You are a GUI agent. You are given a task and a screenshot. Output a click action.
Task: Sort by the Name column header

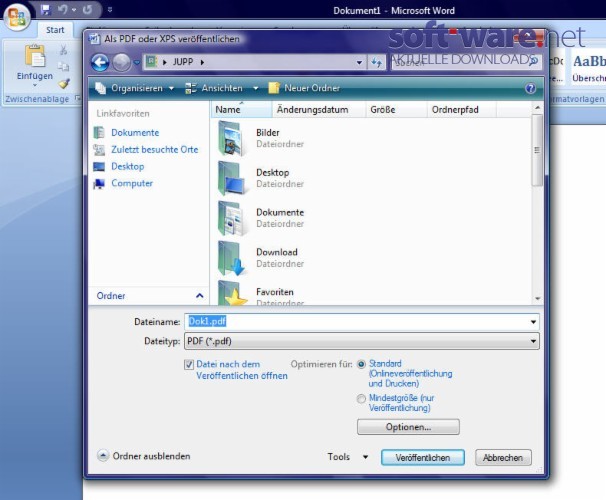pyautogui.click(x=242, y=110)
